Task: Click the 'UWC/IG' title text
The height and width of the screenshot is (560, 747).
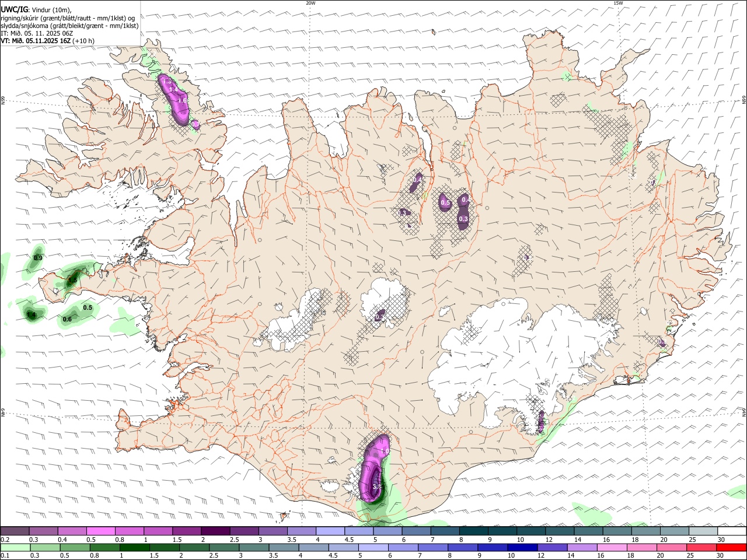Action: (14, 9)
